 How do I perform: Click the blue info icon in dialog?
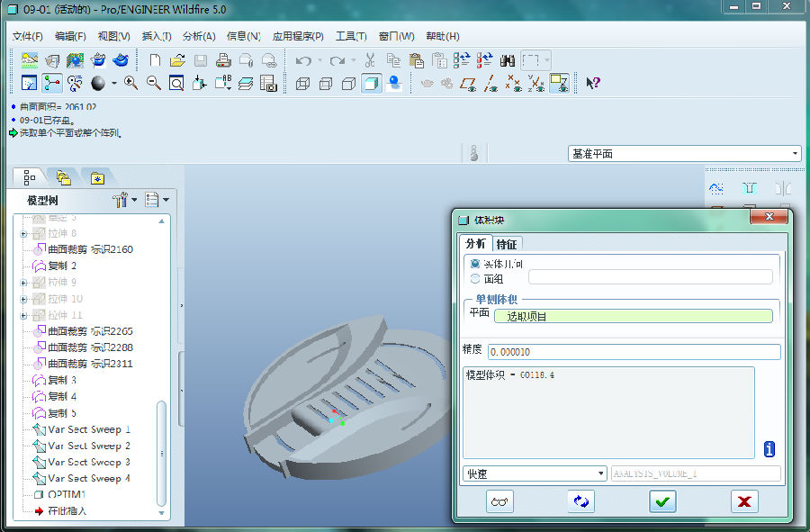[769, 448]
